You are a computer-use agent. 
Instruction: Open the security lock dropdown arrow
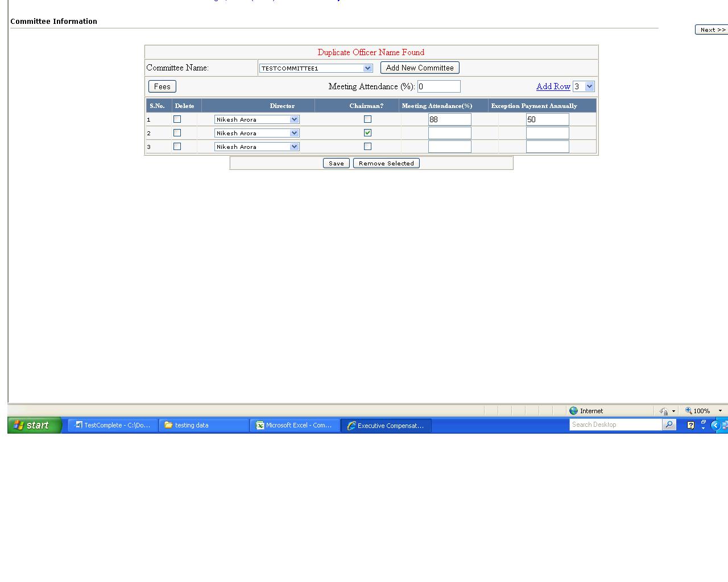673,411
